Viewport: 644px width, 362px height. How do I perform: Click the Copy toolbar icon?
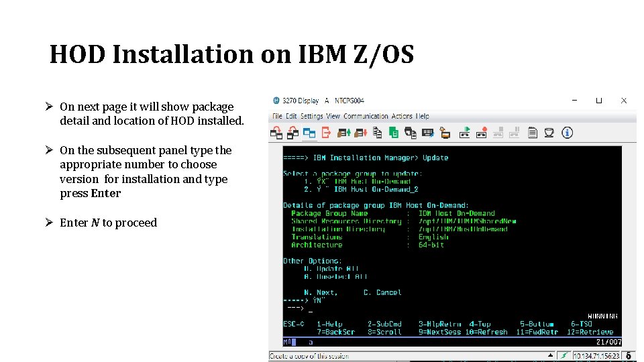coord(377,133)
